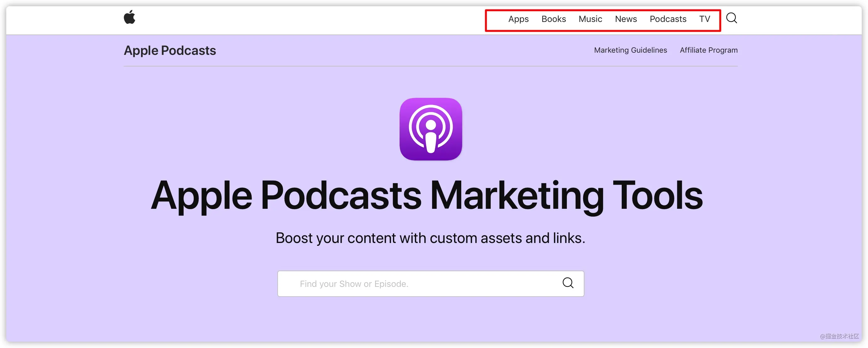Open the Books navigation item

tap(554, 19)
